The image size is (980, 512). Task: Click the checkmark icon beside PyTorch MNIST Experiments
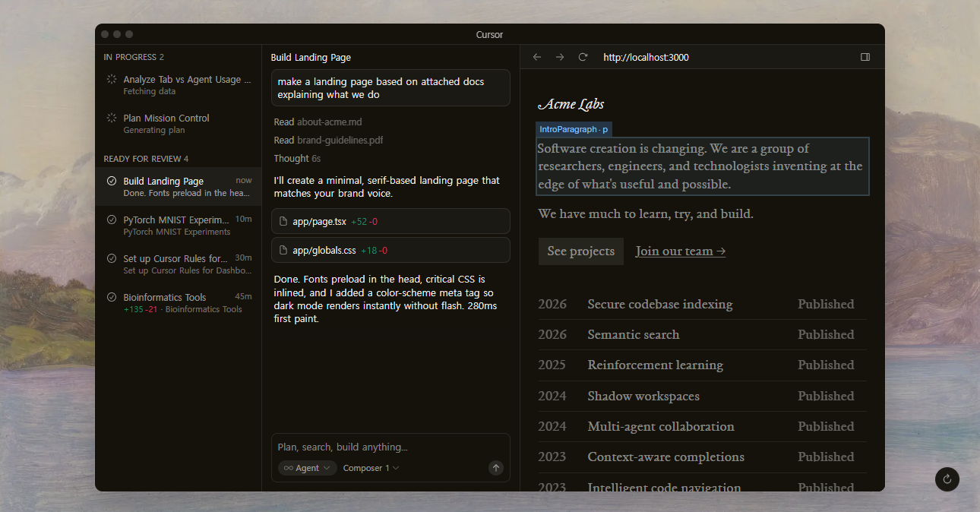click(x=112, y=220)
